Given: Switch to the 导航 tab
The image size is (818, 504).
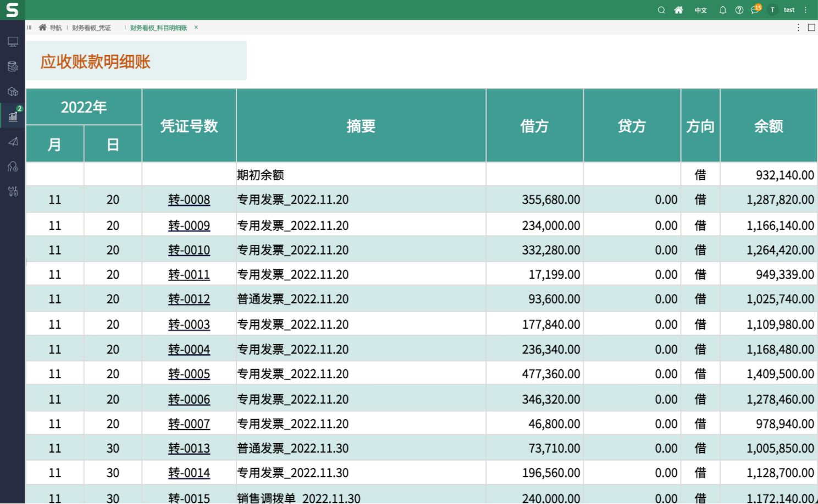Looking at the screenshot, I should (51, 27).
